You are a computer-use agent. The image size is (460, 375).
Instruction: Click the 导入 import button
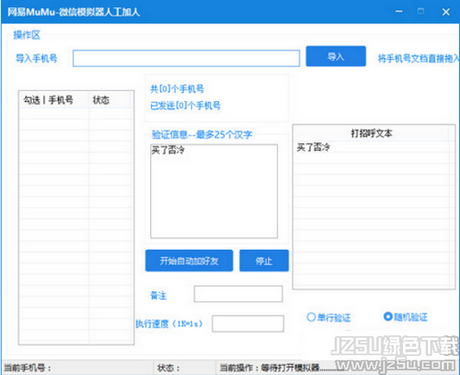coord(336,56)
